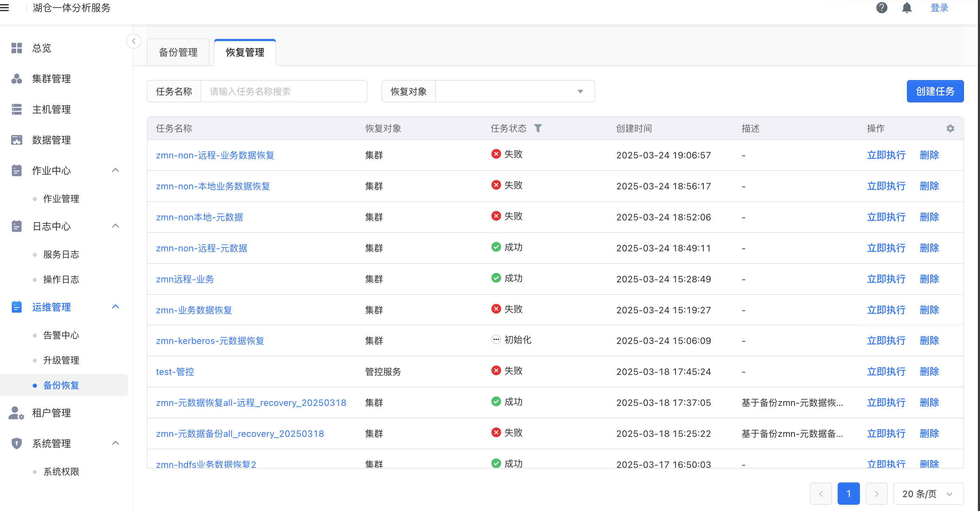
Task: Open the notifications bell icon
Action: click(x=907, y=8)
